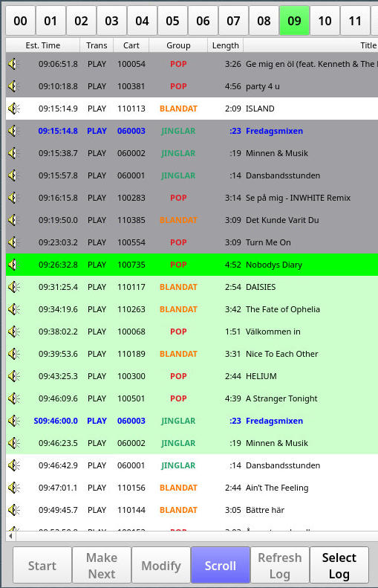Viewport: 378px width, 588px height.
Task: Select the 06 hour button
Action: pos(203,21)
